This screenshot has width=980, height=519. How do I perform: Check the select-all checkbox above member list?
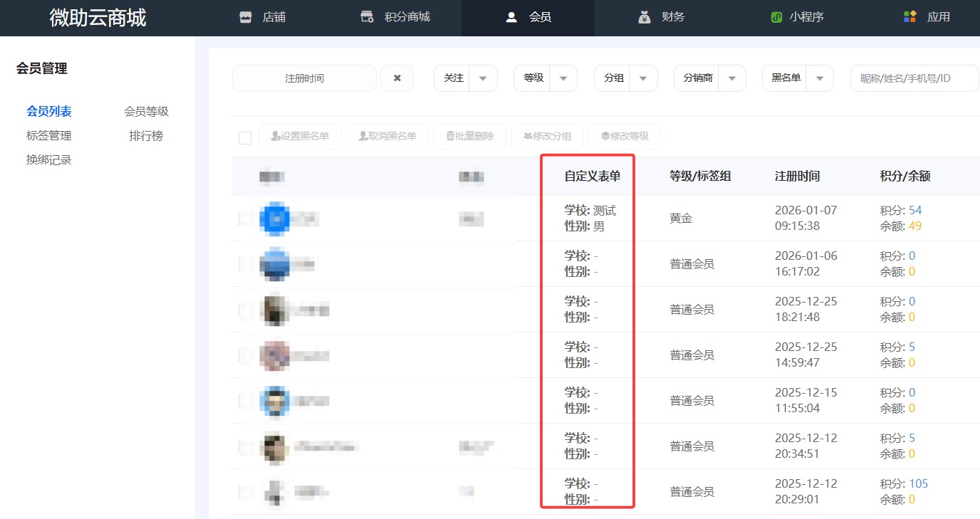[x=244, y=137]
